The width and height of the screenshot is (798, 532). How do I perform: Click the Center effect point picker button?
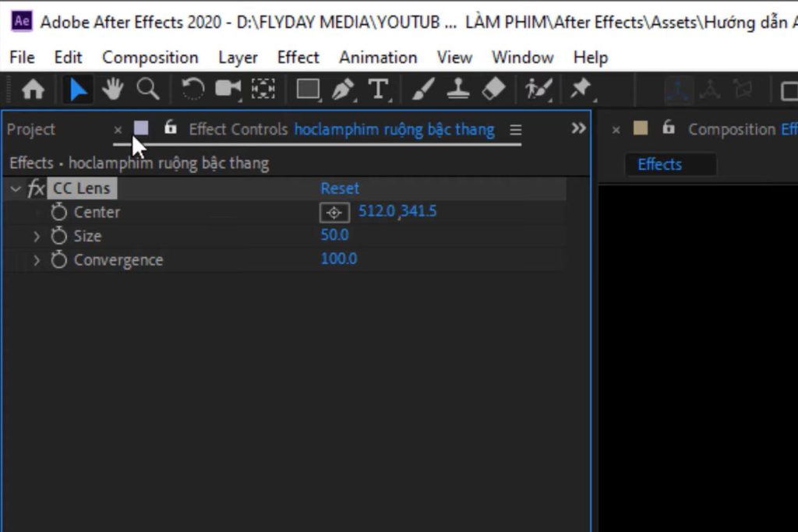(x=334, y=211)
